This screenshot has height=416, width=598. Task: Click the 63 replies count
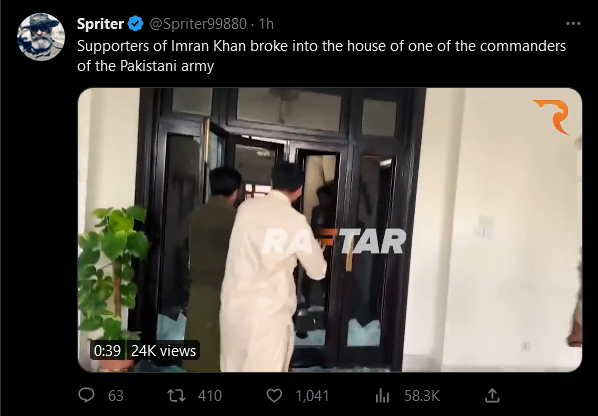[116, 396]
